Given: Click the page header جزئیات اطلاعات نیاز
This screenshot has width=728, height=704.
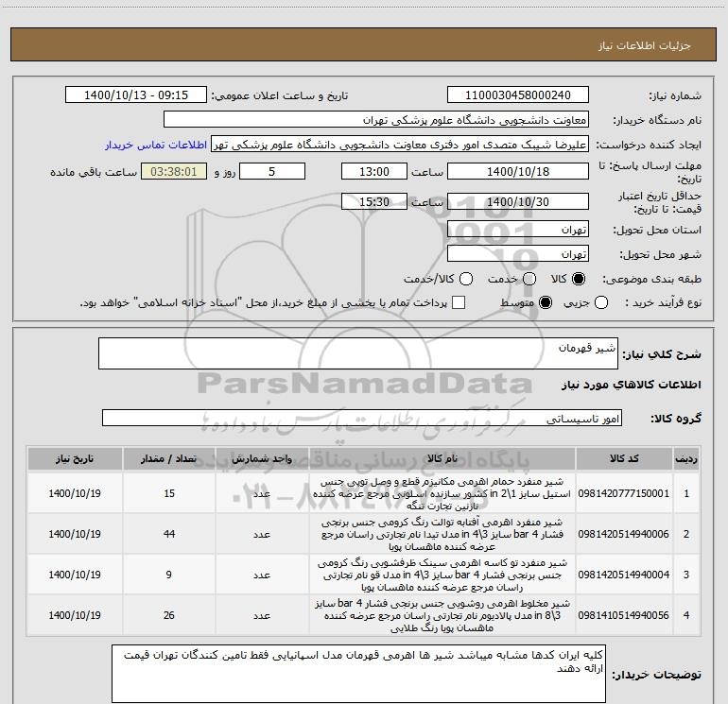Looking at the screenshot, I should 644,45.
